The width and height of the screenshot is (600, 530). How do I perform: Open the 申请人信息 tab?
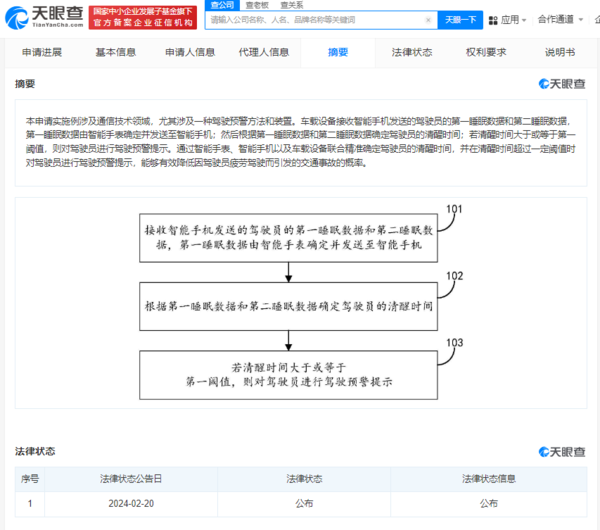[190, 52]
